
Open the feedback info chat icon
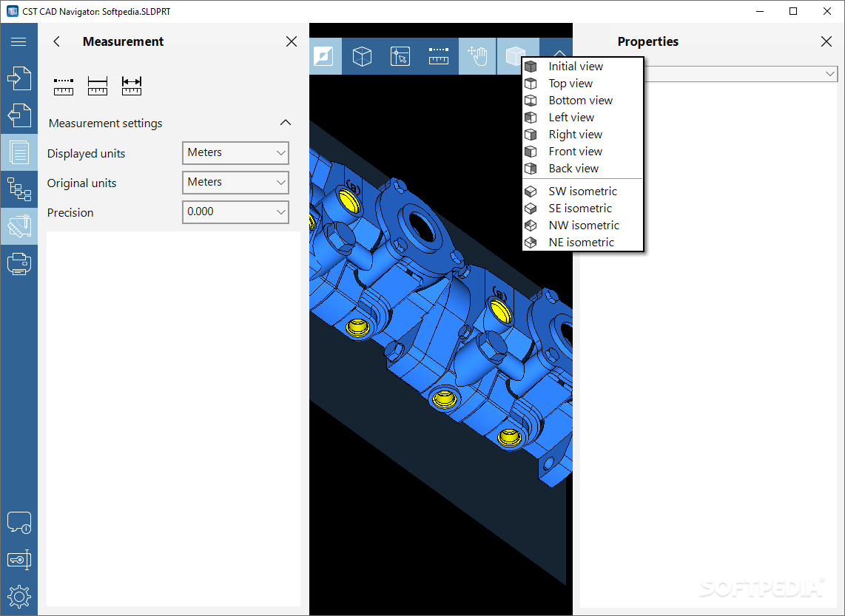tap(18, 522)
